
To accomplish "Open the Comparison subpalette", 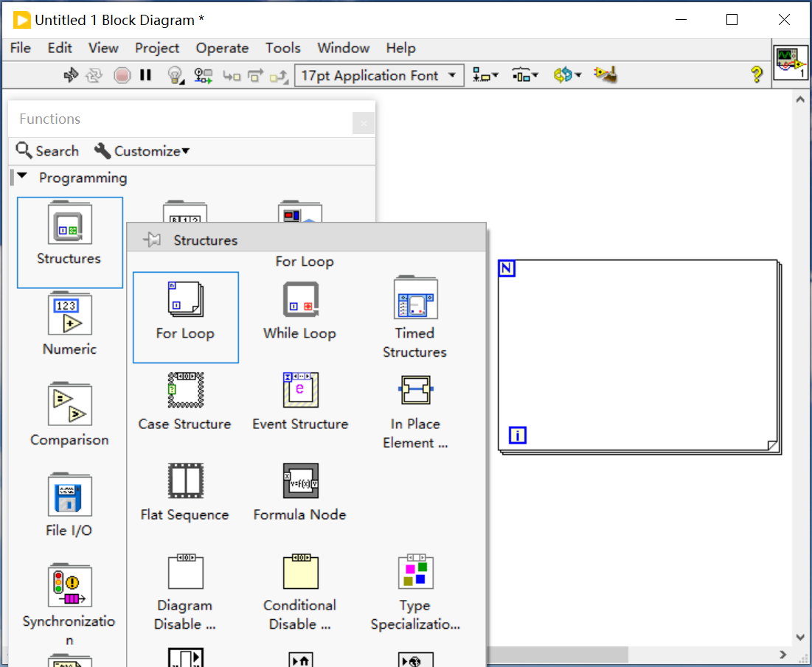I will click(x=70, y=415).
